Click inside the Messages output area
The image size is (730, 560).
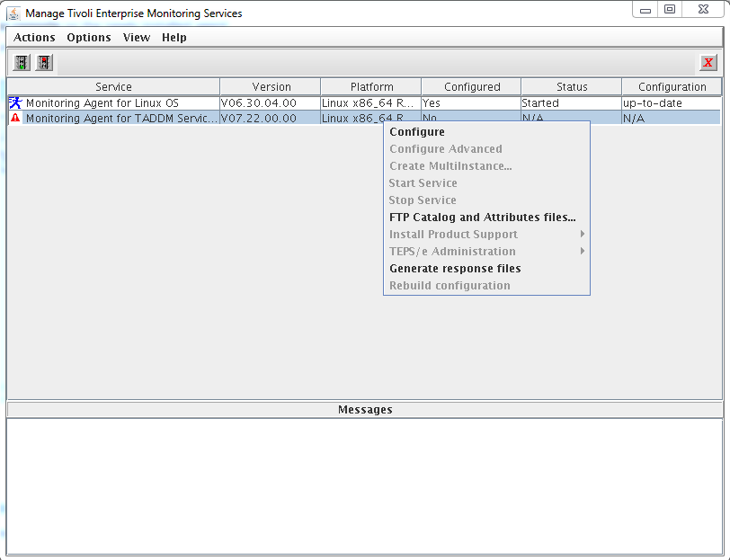365,486
